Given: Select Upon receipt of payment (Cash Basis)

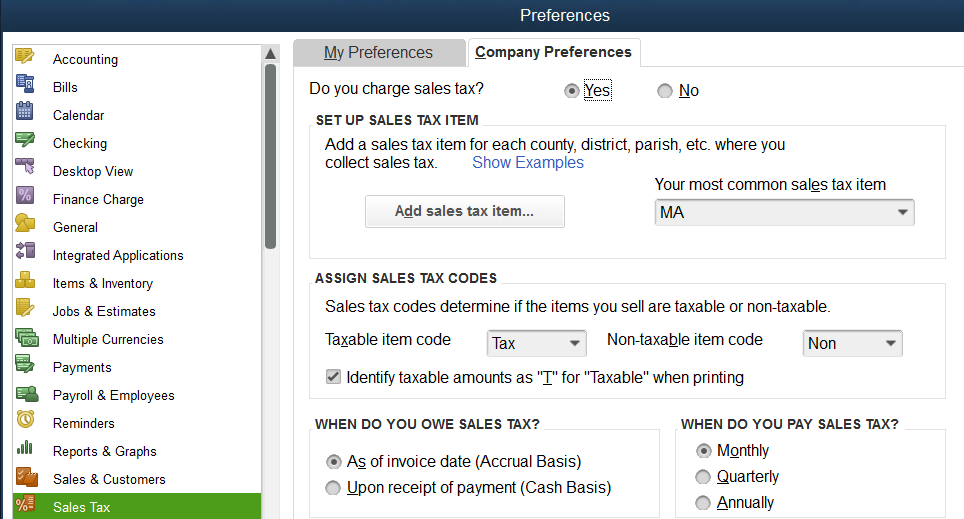Looking at the screenshot, I should tap(333, 488).
